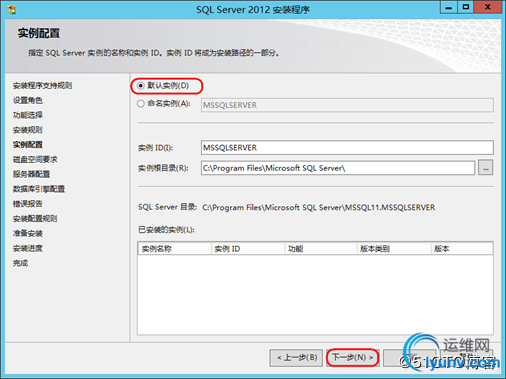Click the 已安装的实例(L) label

(x=166, y=230)
